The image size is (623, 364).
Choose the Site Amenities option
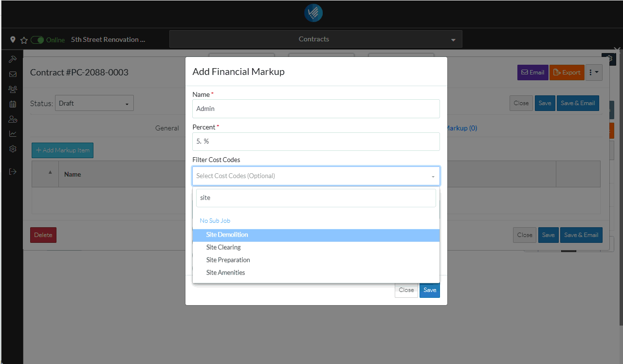pyautogui.click(x=225, y=273)
